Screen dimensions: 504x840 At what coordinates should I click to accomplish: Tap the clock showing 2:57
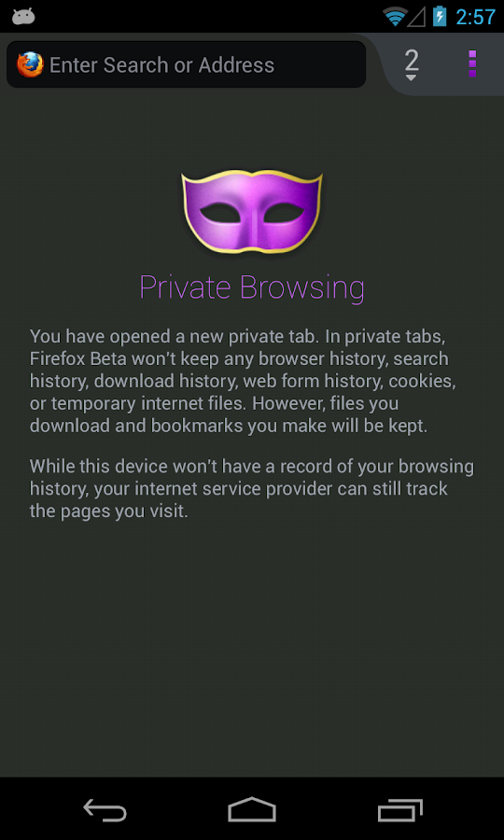tap(476, 17)
